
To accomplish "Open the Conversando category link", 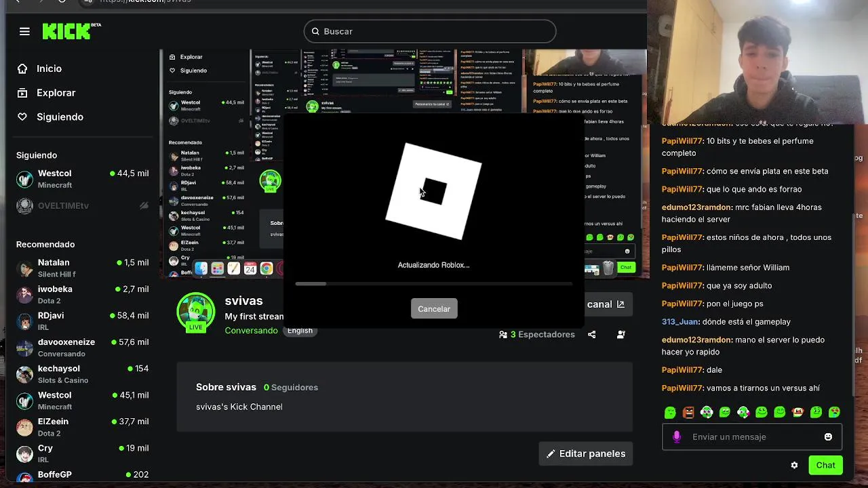I will (251, 331).
